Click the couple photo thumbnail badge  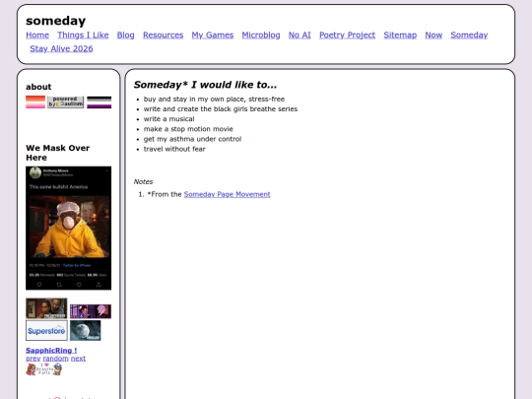(46, 308)
